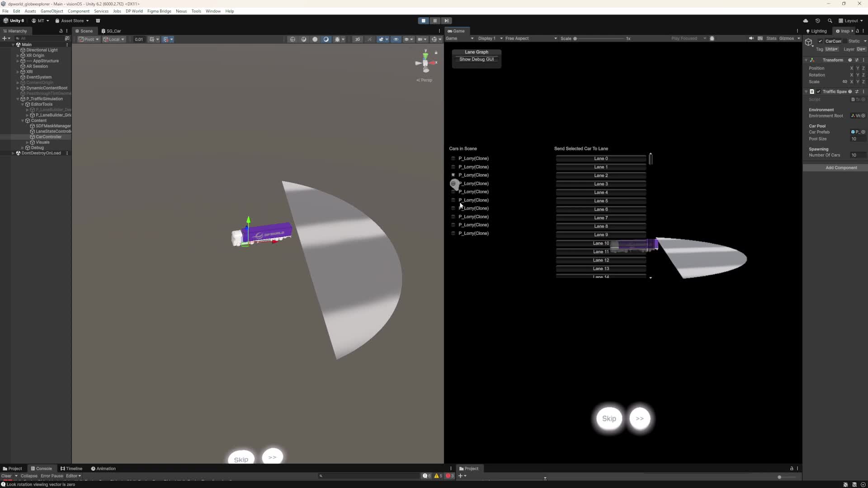Click the Show Debug GUI button
The width and height of the screenshot is (868, 488).
coord(476,59)
